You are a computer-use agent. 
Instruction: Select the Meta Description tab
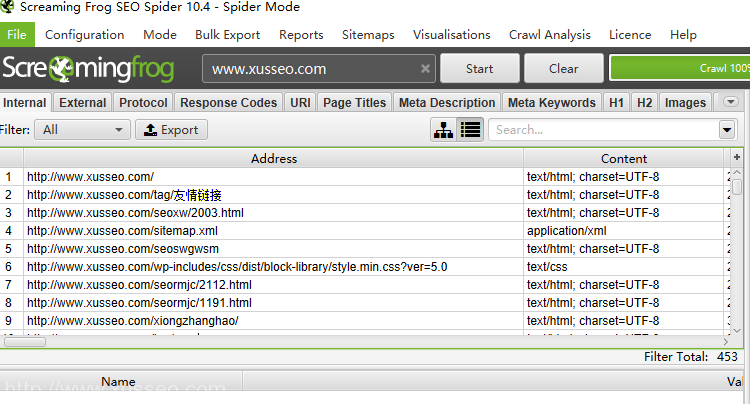447,102
